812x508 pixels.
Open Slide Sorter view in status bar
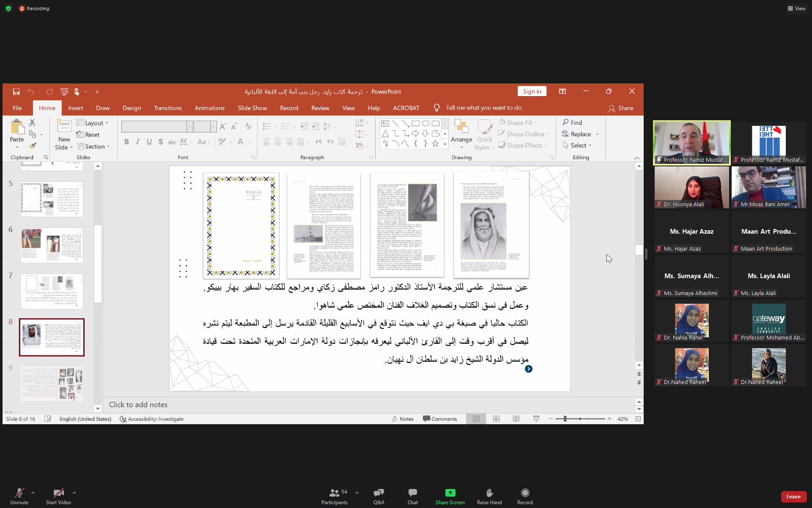tap(496, 419)
